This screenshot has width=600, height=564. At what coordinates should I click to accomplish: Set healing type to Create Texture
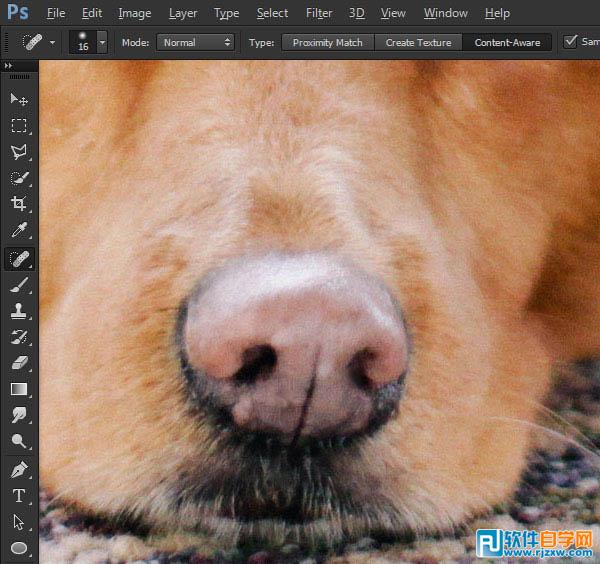(x=419, y=43)
